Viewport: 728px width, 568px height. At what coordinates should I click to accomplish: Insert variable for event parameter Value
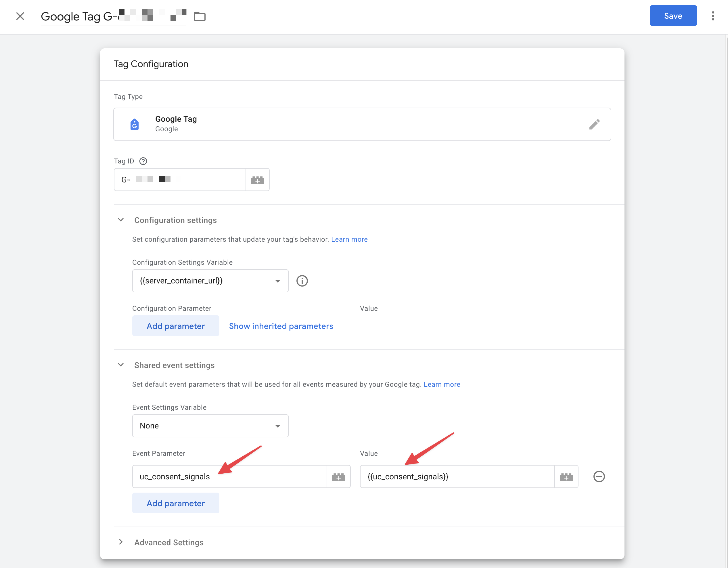(566, 476)
